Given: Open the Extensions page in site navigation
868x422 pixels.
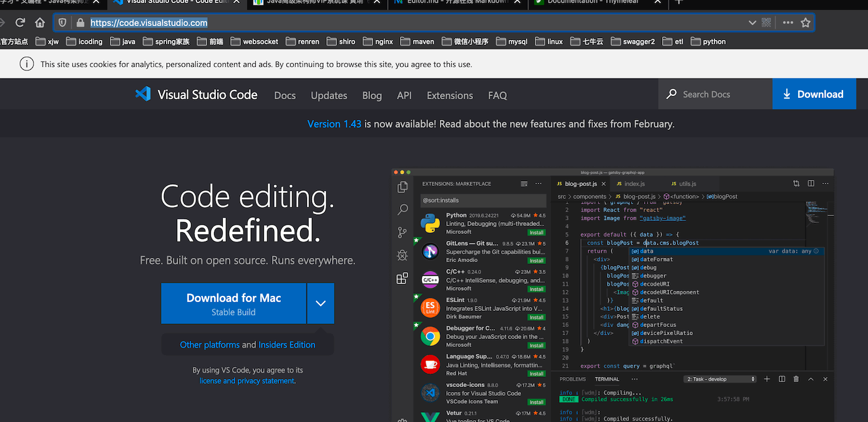Looking at the screenshot, I should 450,96.
